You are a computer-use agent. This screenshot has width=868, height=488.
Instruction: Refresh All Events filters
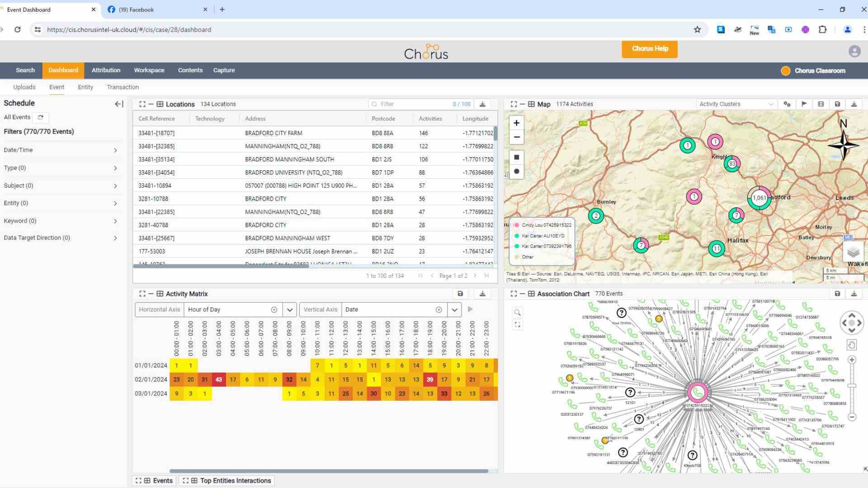[41, 117]
